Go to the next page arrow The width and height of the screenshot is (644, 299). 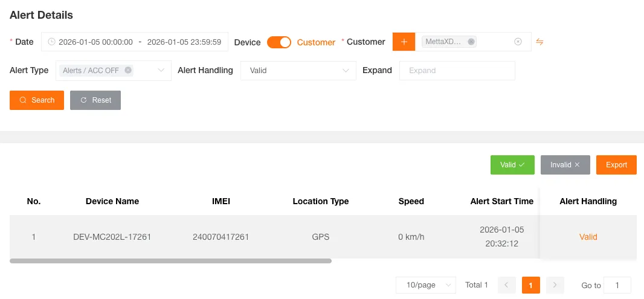[x=555, y=285]
